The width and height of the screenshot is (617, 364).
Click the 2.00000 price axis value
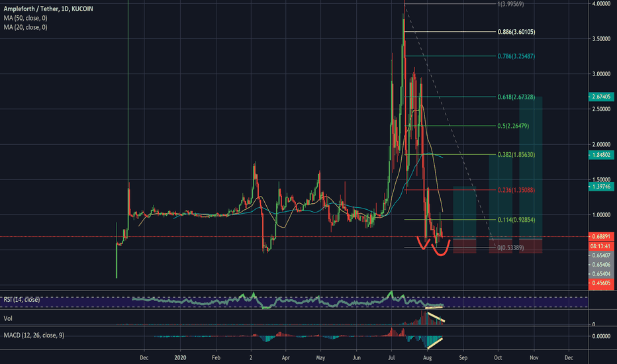click(601, 144)
